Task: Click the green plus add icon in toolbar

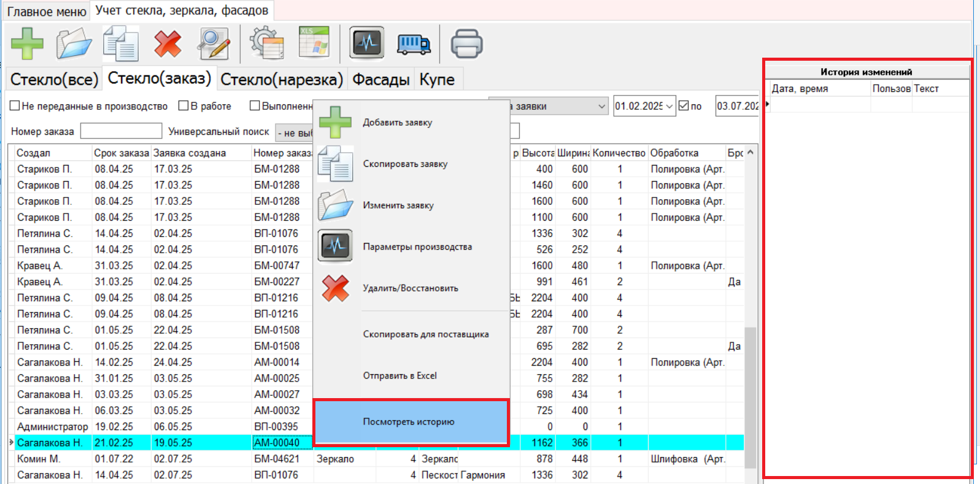Action: point(27,44)
